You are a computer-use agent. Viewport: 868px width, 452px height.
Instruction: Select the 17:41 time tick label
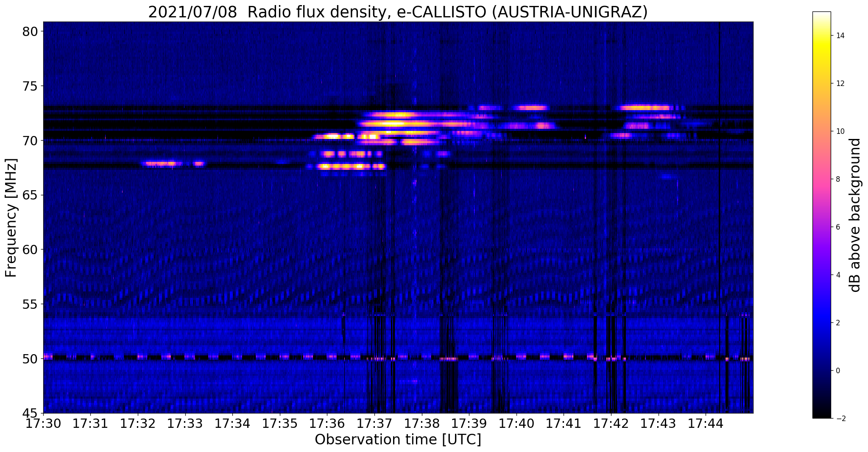point(564,423)
